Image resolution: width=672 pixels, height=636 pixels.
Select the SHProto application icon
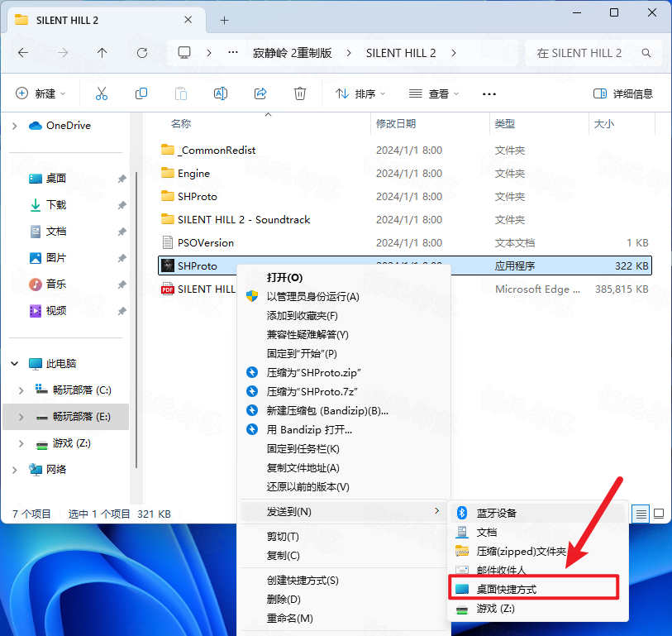click(168, 265)
